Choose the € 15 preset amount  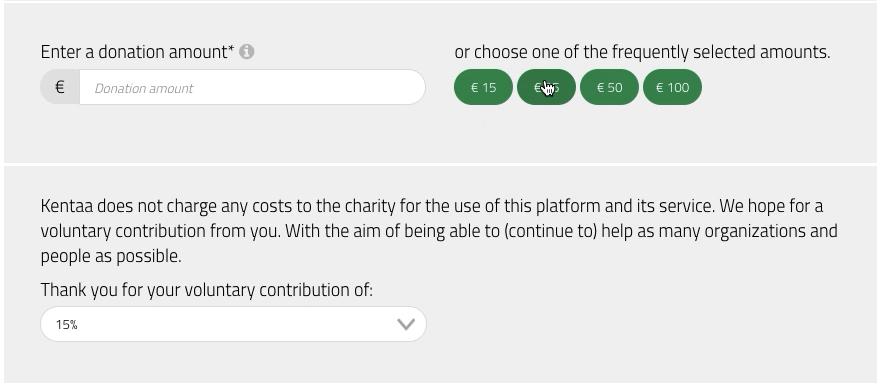pyautogui.click(x=483, y=87)
